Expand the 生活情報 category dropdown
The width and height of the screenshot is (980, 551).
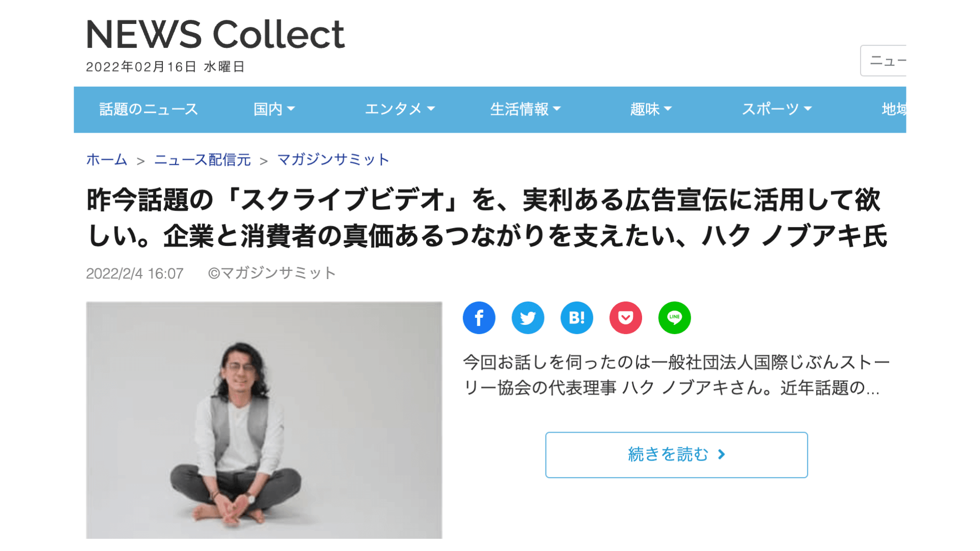pyautogui.click(x=525, y=109)
